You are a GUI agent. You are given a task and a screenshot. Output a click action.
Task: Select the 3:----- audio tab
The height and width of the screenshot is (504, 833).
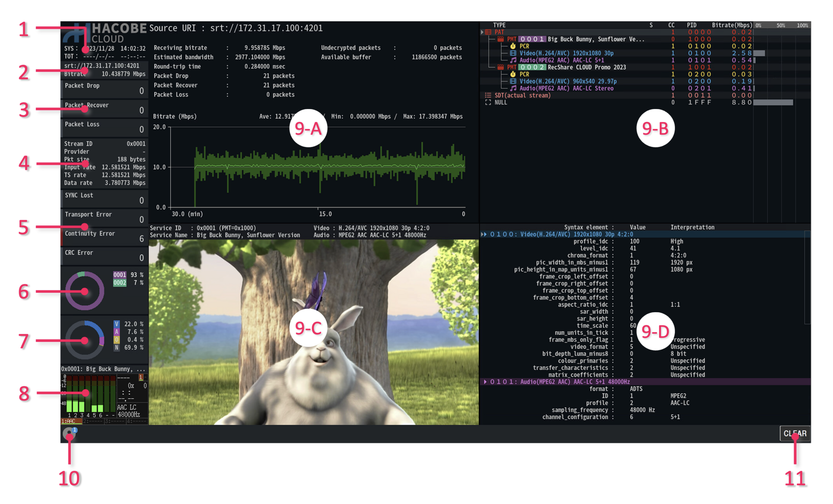coord(115,421)
